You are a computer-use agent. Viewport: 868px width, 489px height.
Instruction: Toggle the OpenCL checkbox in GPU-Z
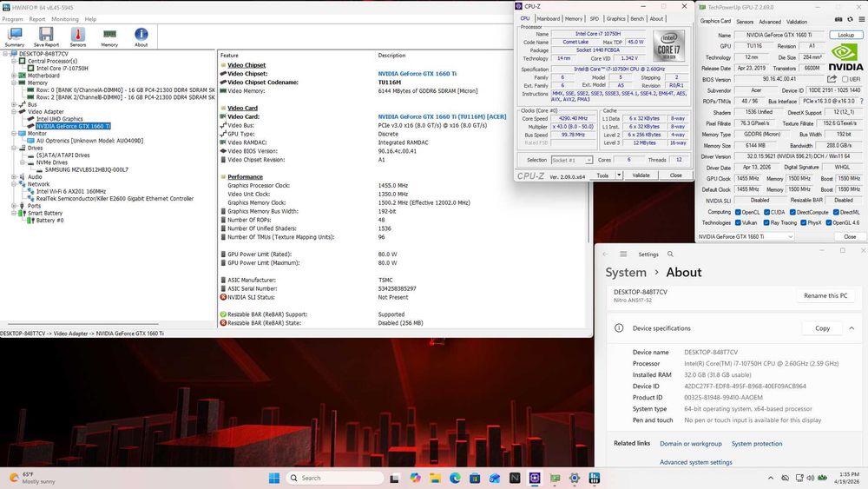[738, 212]
